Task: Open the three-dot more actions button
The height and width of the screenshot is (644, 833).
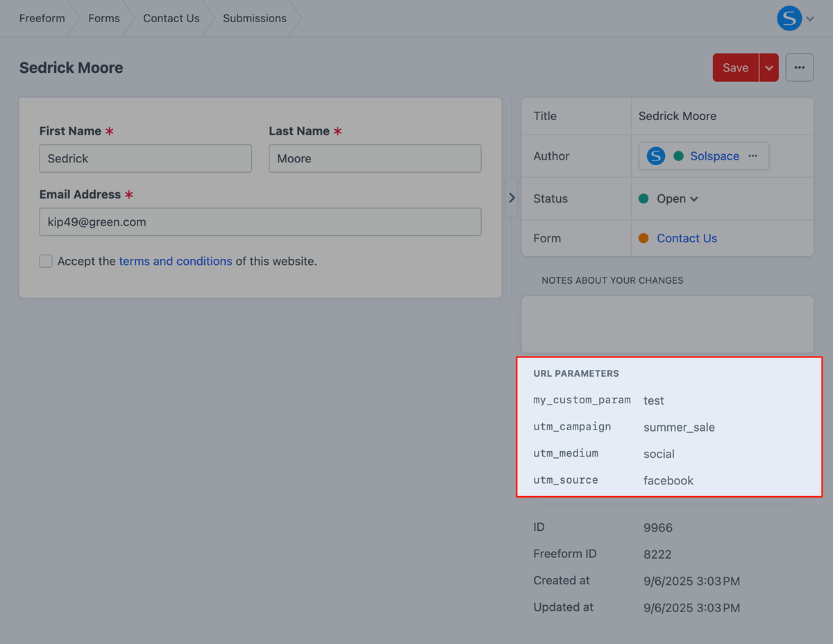Action: pos(799,67)
